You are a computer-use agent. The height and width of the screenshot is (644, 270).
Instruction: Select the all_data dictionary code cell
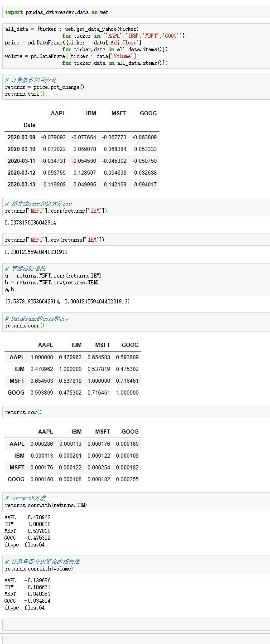click(136, 46)
